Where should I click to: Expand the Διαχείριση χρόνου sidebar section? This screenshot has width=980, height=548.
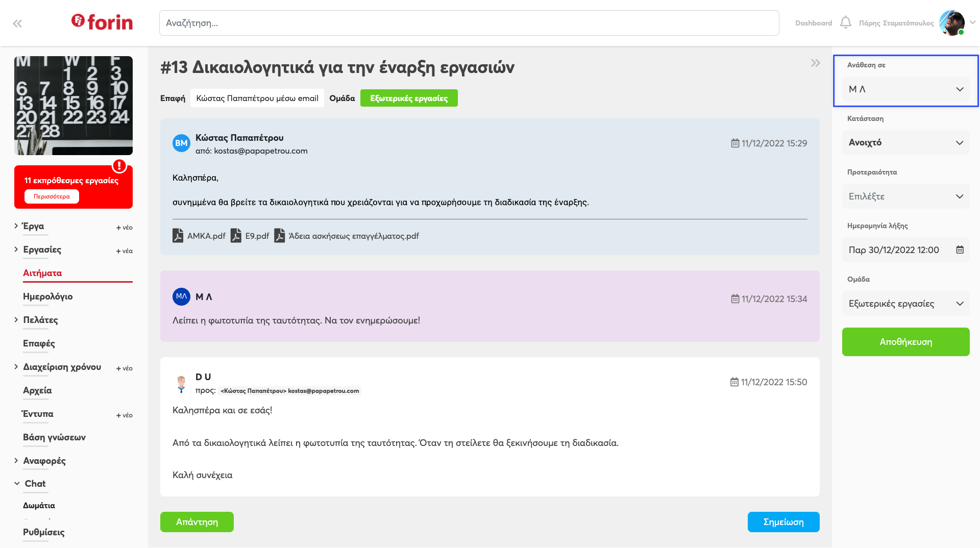pos(16,366)
